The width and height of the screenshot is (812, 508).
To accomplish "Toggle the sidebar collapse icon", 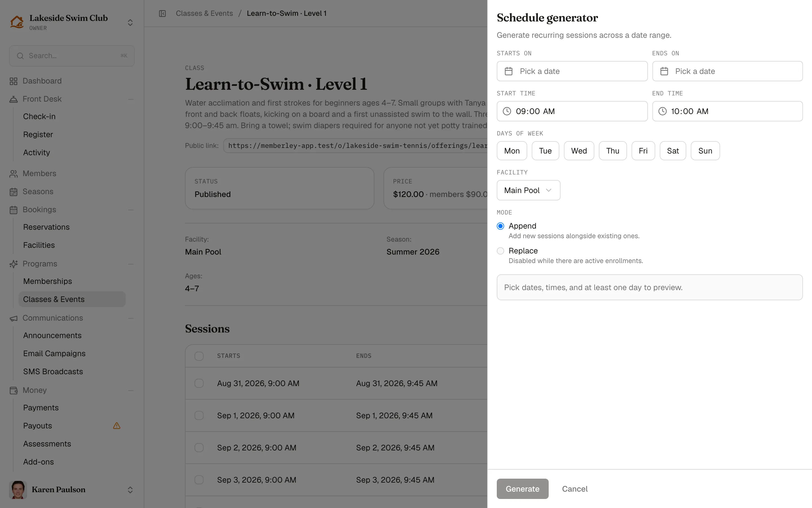I will pyautogui.click(x=162, y=14).
